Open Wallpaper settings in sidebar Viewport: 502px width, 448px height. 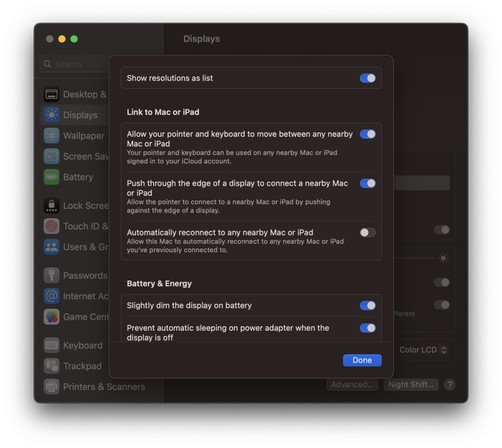coord(84,136)
